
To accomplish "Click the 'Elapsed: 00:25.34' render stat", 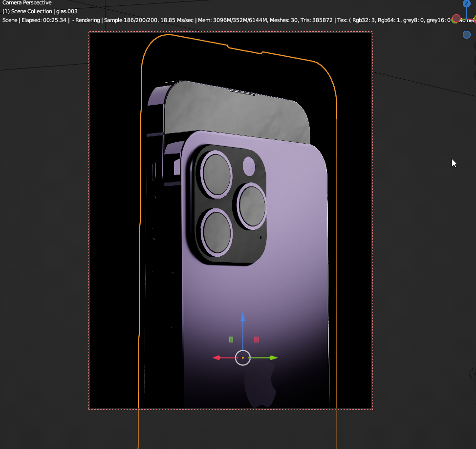I will pyautogui.click(x=44, y=20).
